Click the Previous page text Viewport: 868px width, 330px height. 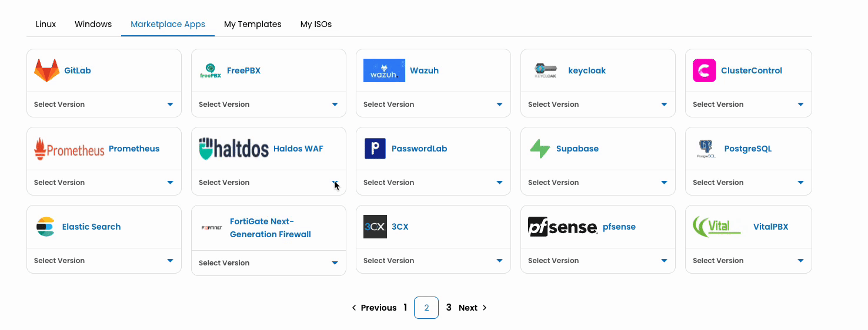[379, 308]
